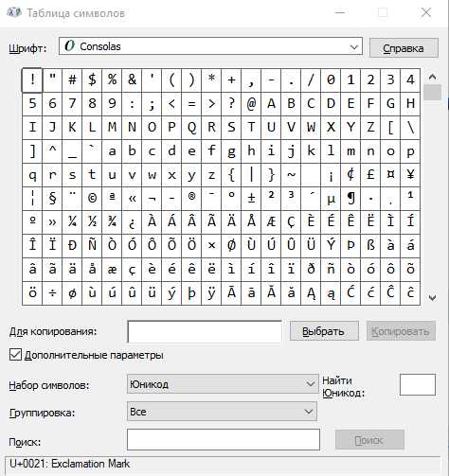Image resolution: width=449 pixels, height=476 pixels.
Task: Select the dollar sign $ cell
Action: [x=92, y=80]
